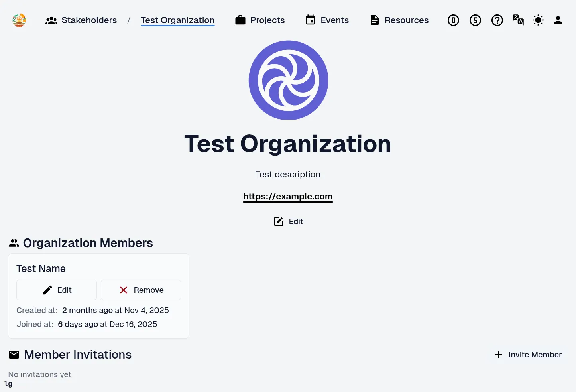This screenshot has height=392, width=576.
Task: Click the circled S icon in the header
Action: tap(475, 20)
